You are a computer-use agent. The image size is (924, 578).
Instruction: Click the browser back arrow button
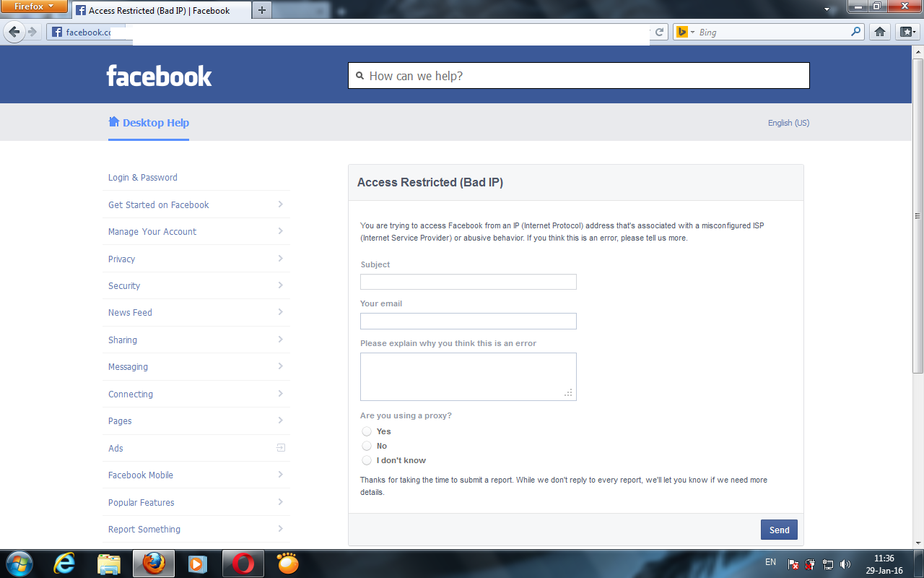click(x=14, y=32)
